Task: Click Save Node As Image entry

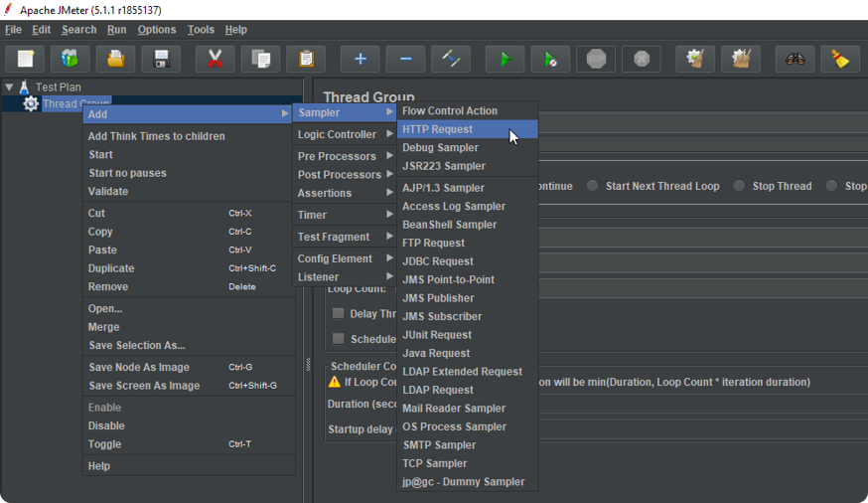Action: tap(189, 367)
